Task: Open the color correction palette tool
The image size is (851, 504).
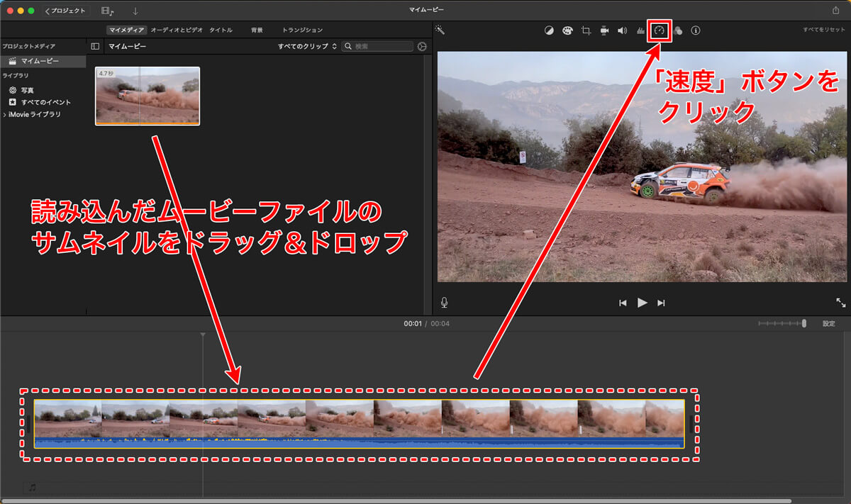Action: [567, 30]
